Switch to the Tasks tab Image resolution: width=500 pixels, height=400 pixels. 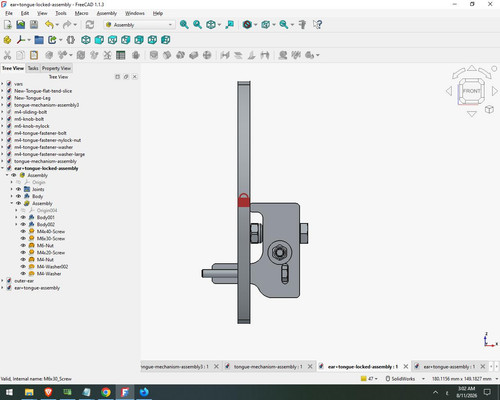[x=33, y=68]
